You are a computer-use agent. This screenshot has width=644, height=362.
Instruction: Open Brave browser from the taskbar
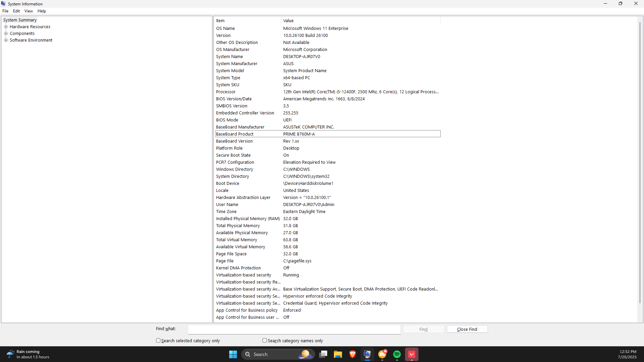pyautogui.click(x=353, y=354)
